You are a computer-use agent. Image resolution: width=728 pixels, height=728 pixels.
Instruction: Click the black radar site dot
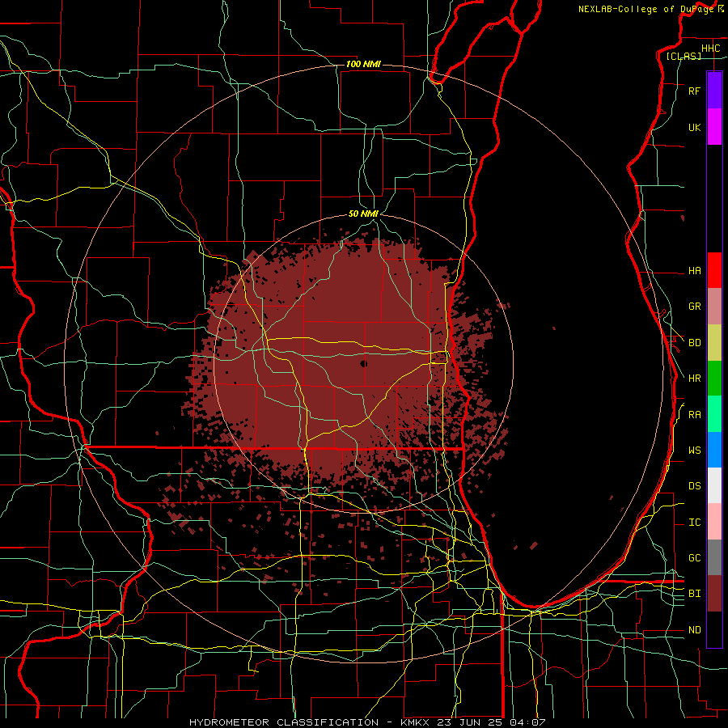[364, 363]
